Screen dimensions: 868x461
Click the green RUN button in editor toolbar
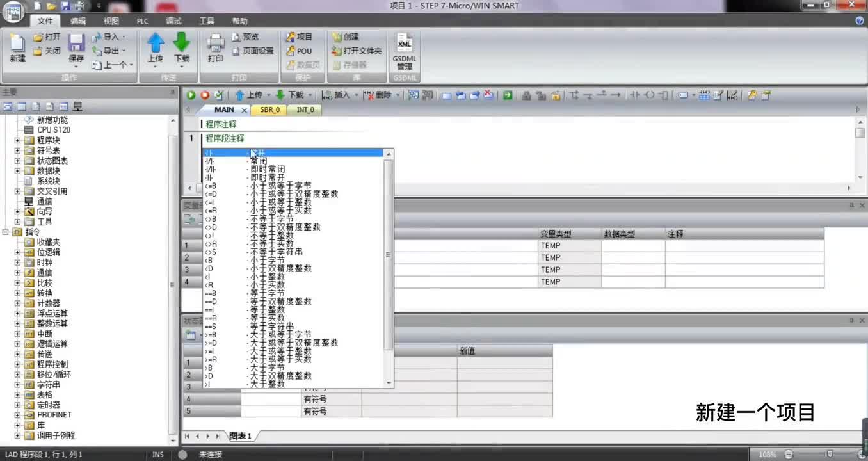(x=191, y=95)
